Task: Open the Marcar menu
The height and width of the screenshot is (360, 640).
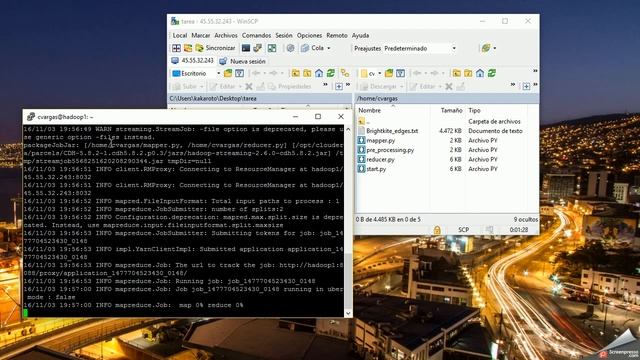Action: [x=200, y=36]
